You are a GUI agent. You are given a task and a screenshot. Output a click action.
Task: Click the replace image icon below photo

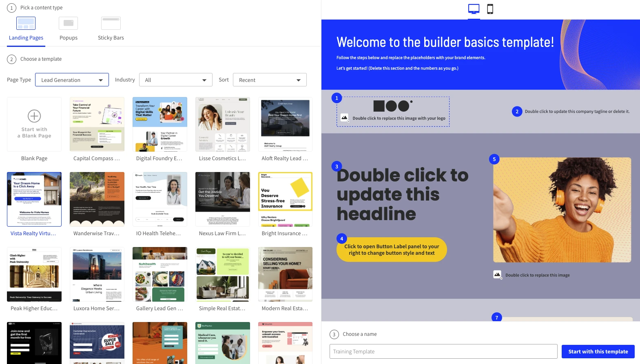pos(497,275)
